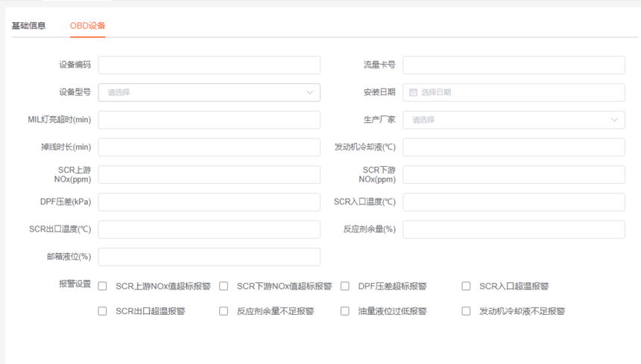Focus the 流量卡号 text box
This screenshot has width=641, height=364.
point(514,65)
